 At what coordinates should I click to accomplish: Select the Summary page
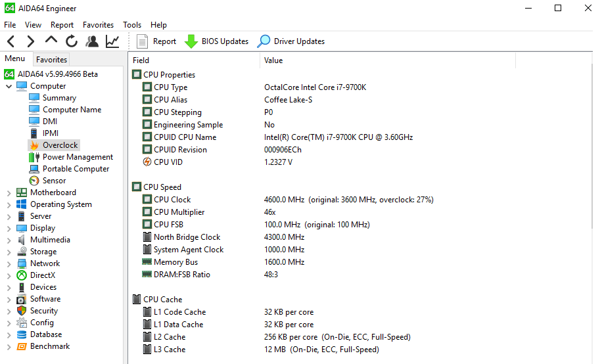[x=59, y=98]
